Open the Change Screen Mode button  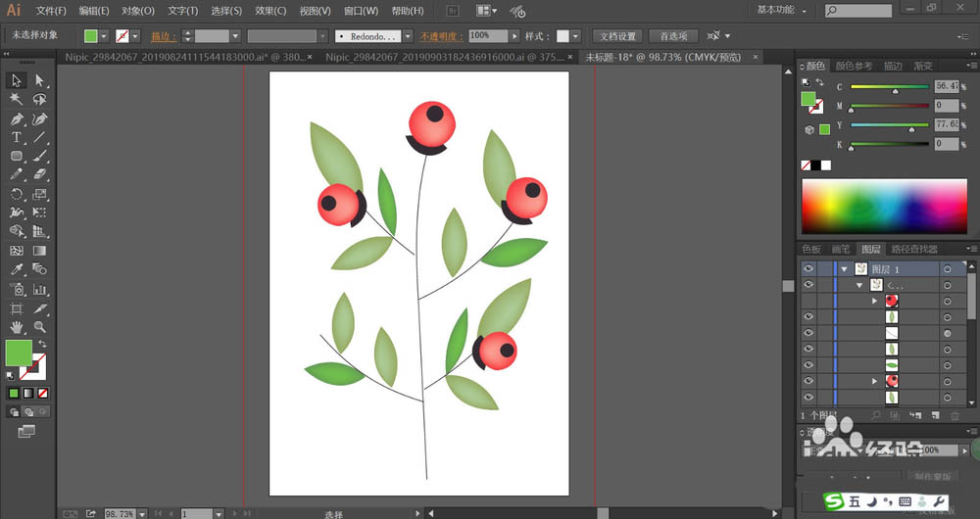(x=26, y=432)
